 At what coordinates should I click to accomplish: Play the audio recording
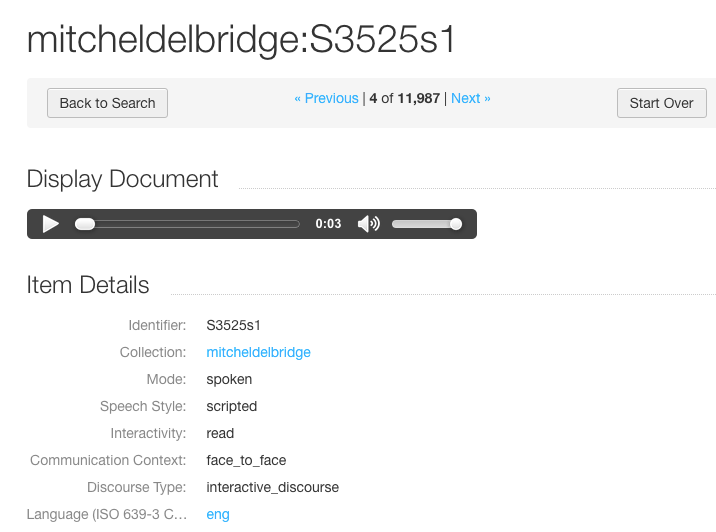pos(51,224)
